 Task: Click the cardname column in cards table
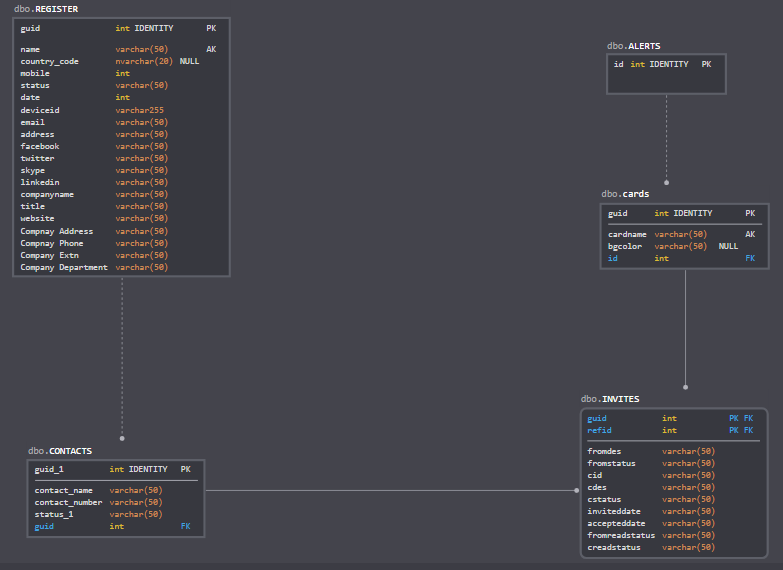pos(627,234)
